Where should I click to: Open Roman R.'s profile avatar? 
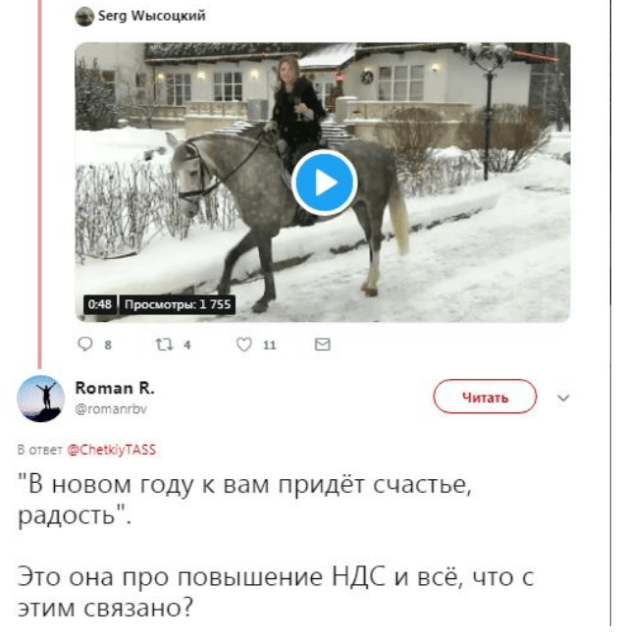(40, 398)
